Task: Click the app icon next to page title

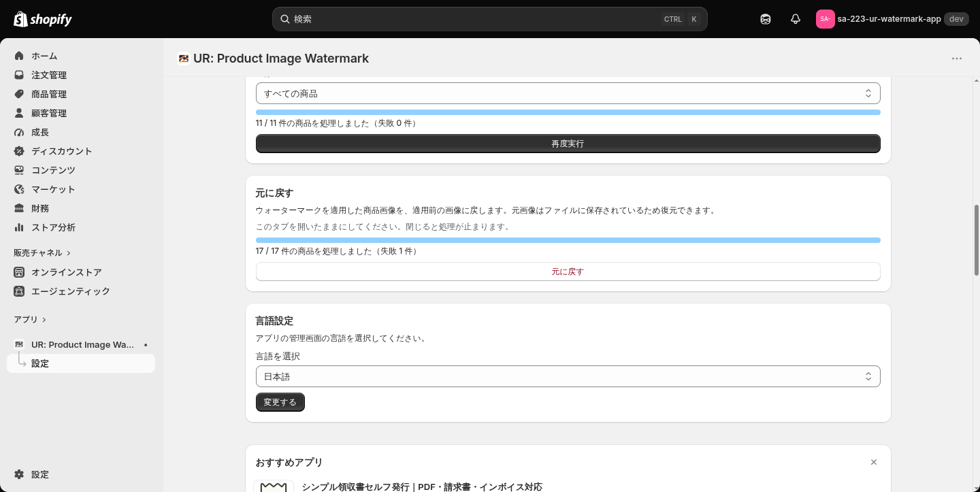Action: (x=183, y=59)
